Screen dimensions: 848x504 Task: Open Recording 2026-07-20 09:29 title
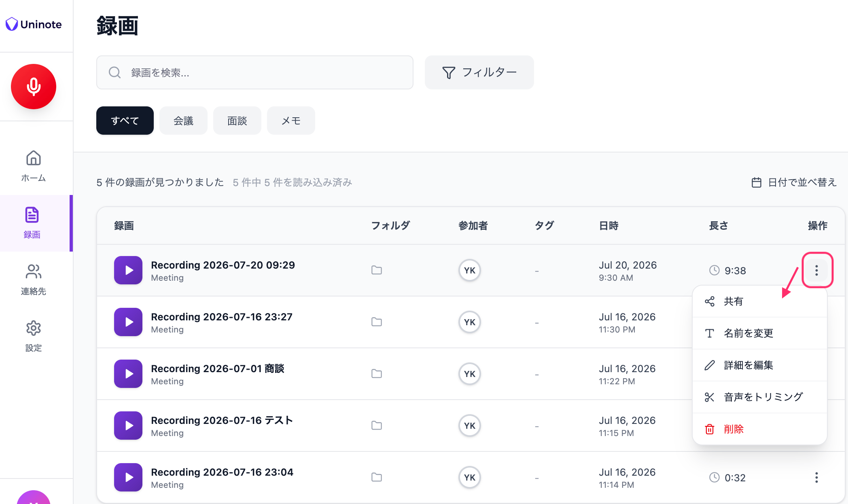click(223, 265)
